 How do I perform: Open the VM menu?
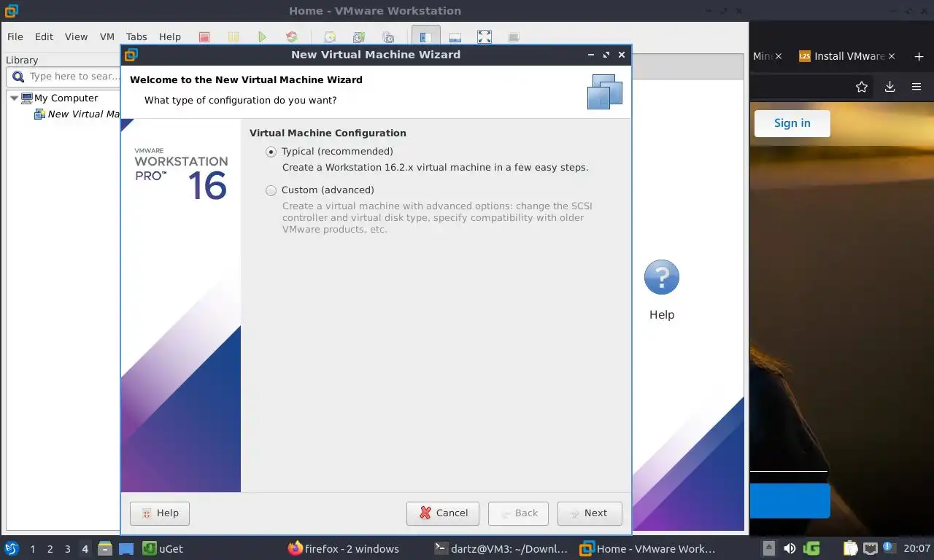tap(107, 36)
